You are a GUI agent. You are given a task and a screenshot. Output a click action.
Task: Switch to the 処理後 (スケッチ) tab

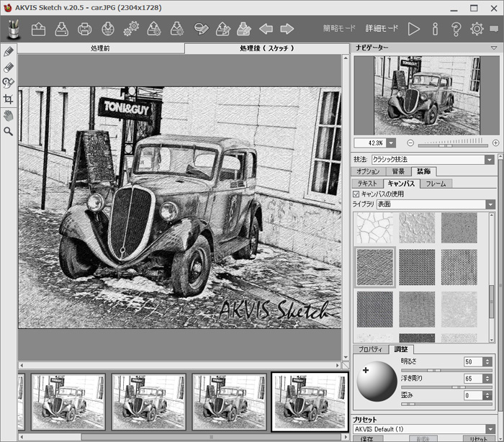[267, 48]
